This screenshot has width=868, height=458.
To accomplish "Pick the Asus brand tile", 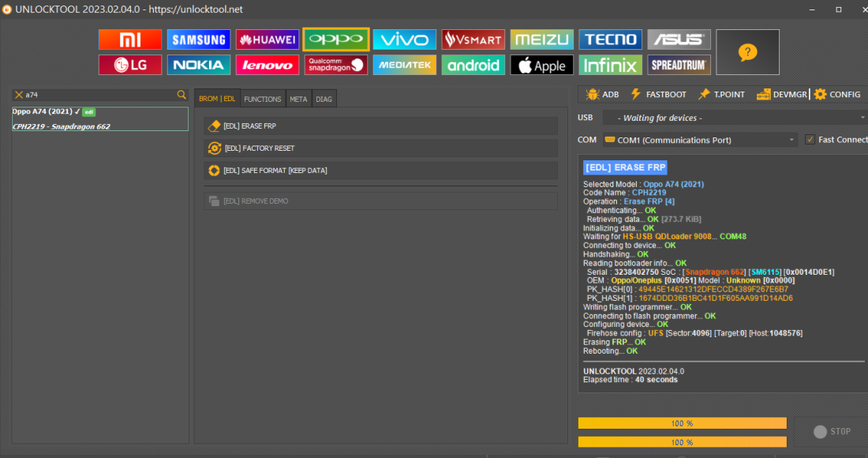I will 679,39.
